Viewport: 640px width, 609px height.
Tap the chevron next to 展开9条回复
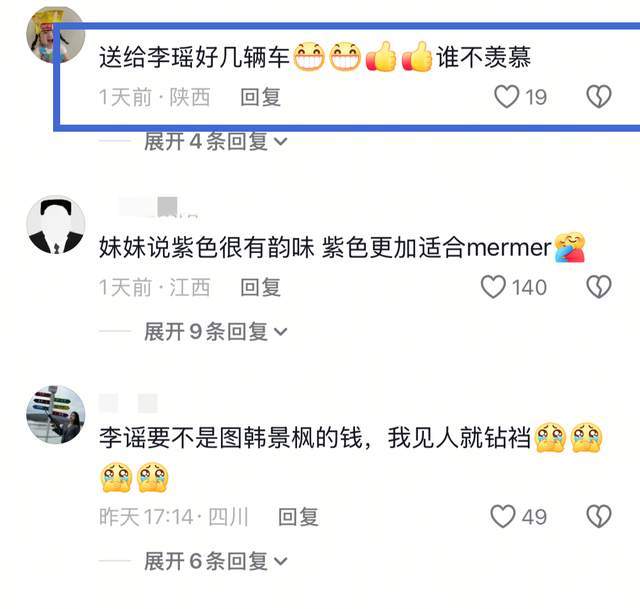point(280,332)
